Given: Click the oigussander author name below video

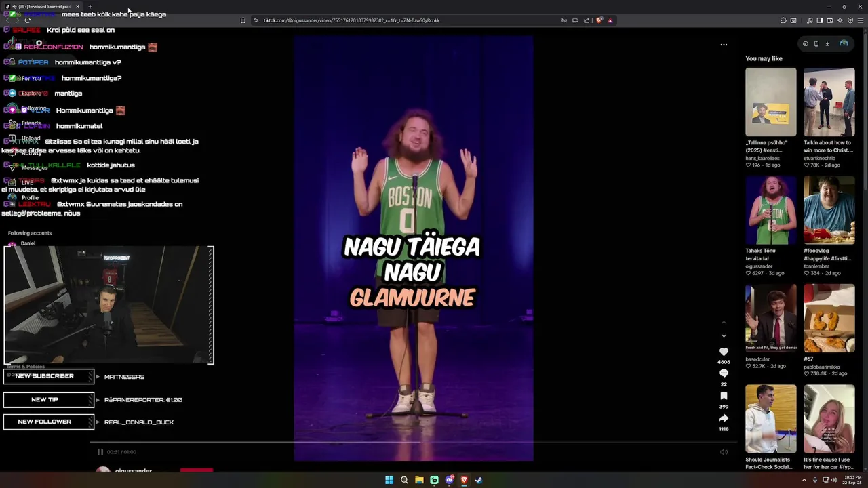Looking at the screenshot, I should pyautogui.click(x=134, y=470).
